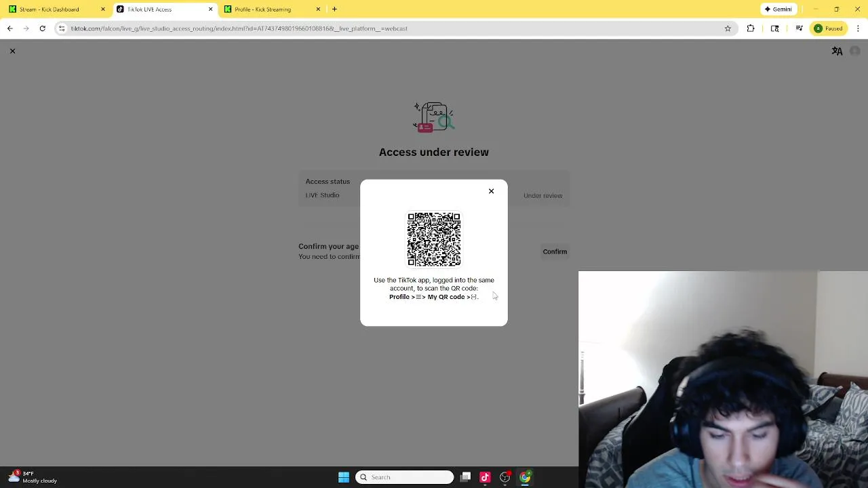
Task: Open a new browser tab
Action: point(334,9)
